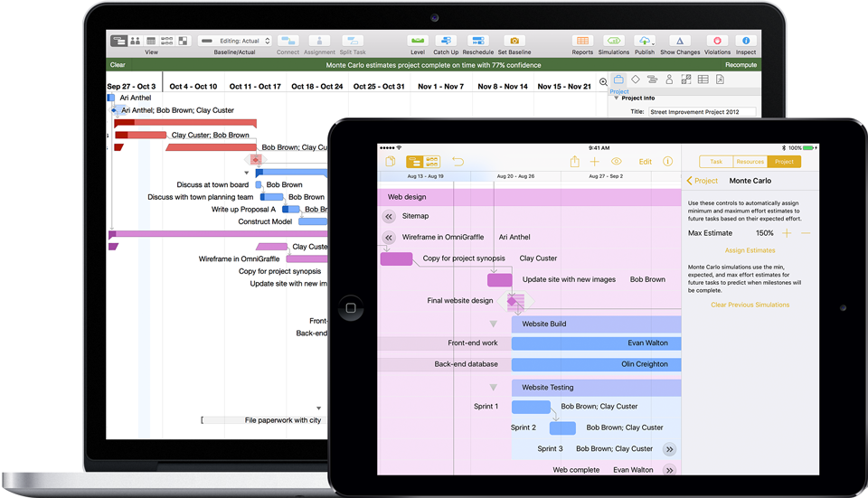868x498 pixels.
Task: Collapse the Project Info section triangle
Action: point(616,98)
